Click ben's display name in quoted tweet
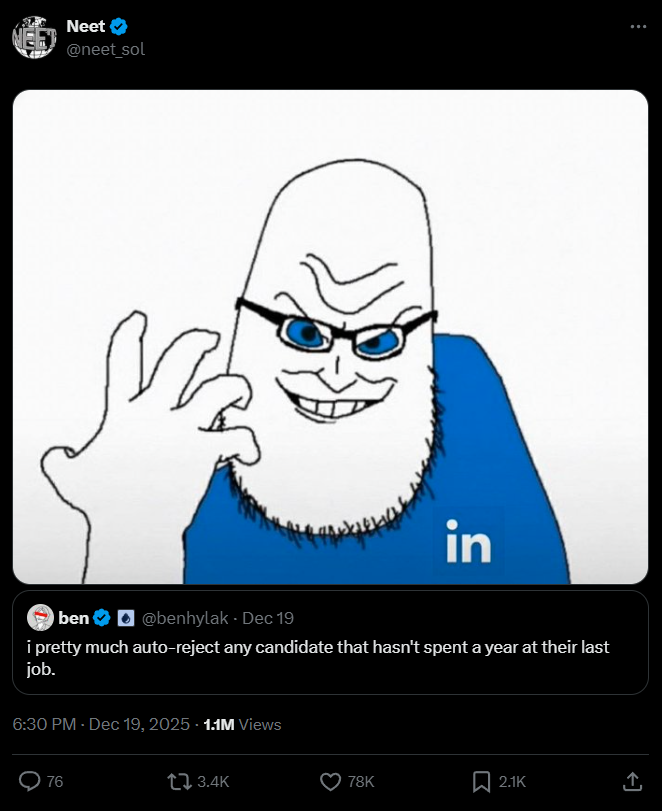Viewport: 662px width, 811px height. tap(73, 618)
